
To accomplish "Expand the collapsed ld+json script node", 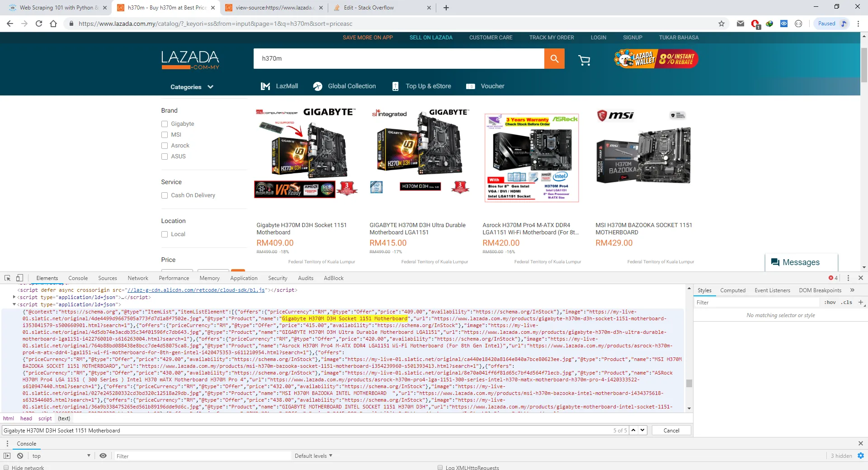I will tap(14, 297).
